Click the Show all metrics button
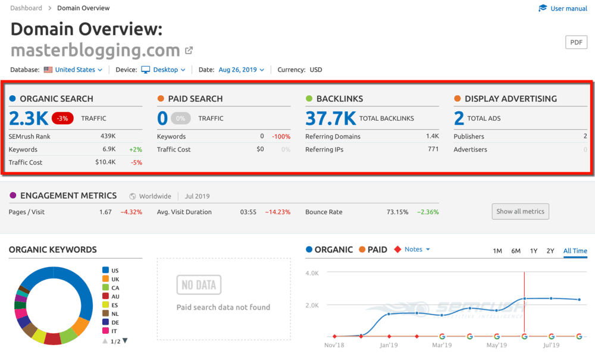 point(520,211)
